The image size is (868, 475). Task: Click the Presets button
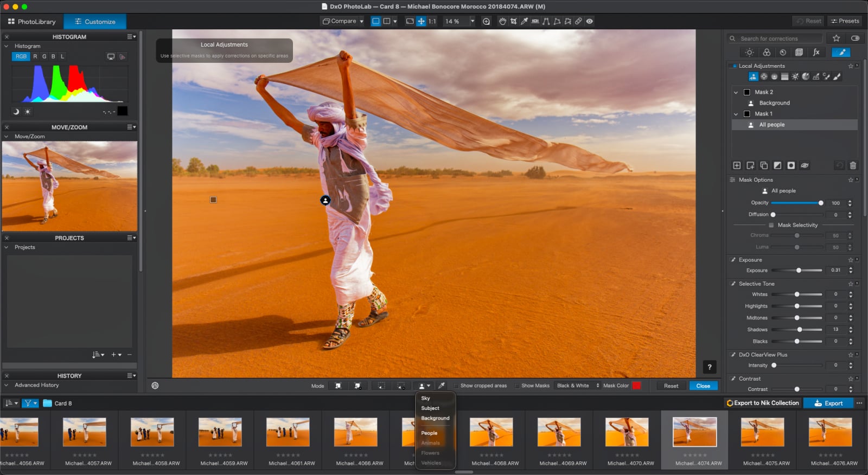point(844,21)
